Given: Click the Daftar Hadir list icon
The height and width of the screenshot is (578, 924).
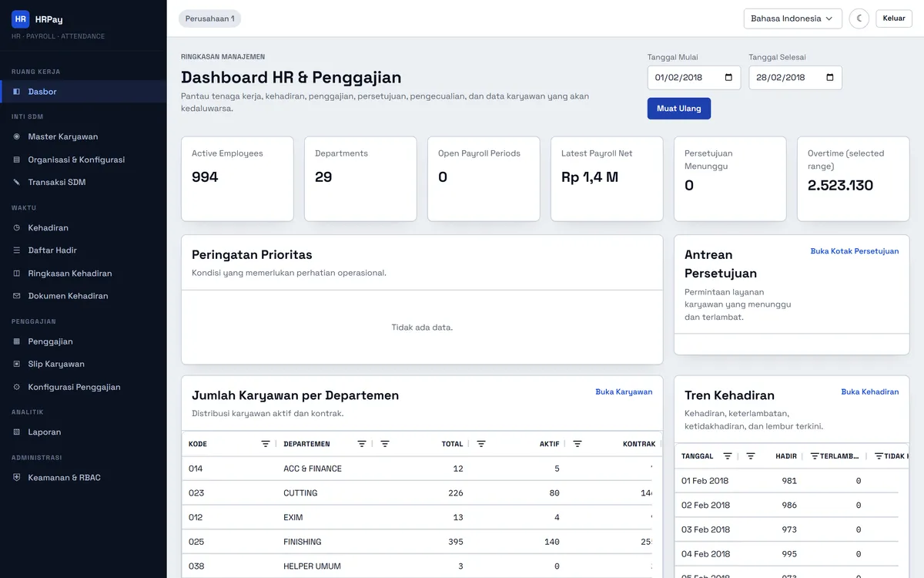Looking at the screenshot, I should coord(17,250).
